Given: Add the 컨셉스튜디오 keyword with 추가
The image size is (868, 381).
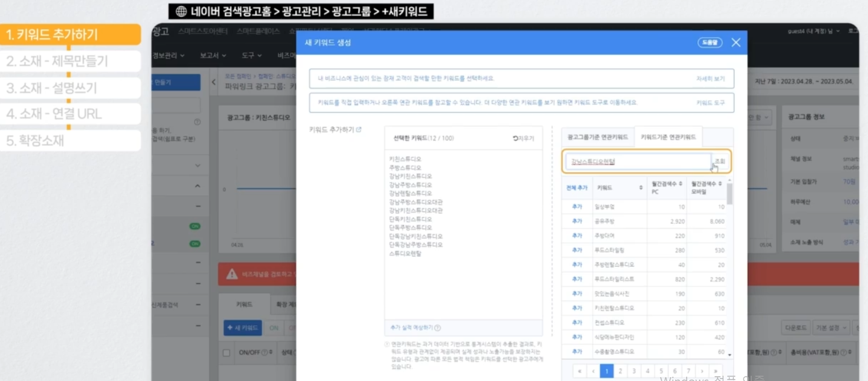Looking at the screenshot, I should [577, 323].
